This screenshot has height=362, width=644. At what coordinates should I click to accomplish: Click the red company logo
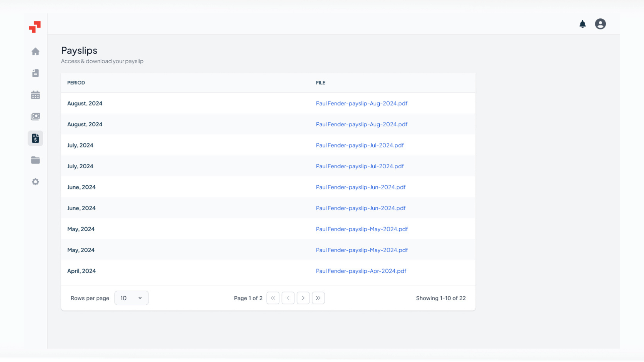[35, 27]
